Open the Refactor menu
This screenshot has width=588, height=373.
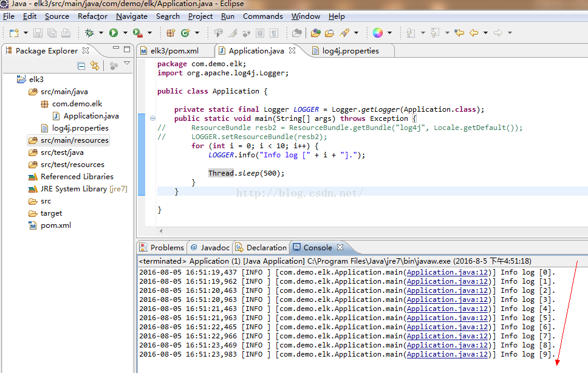(x=92, y=16)
